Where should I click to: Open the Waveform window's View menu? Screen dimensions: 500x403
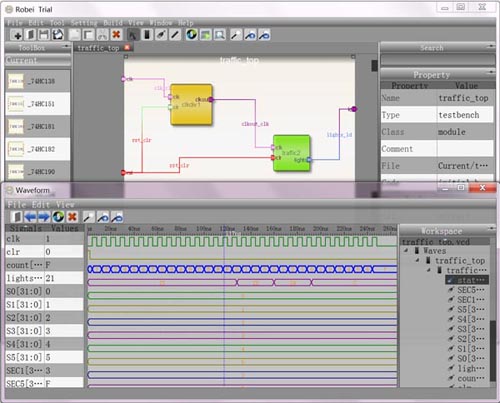[x=65, y=204]
